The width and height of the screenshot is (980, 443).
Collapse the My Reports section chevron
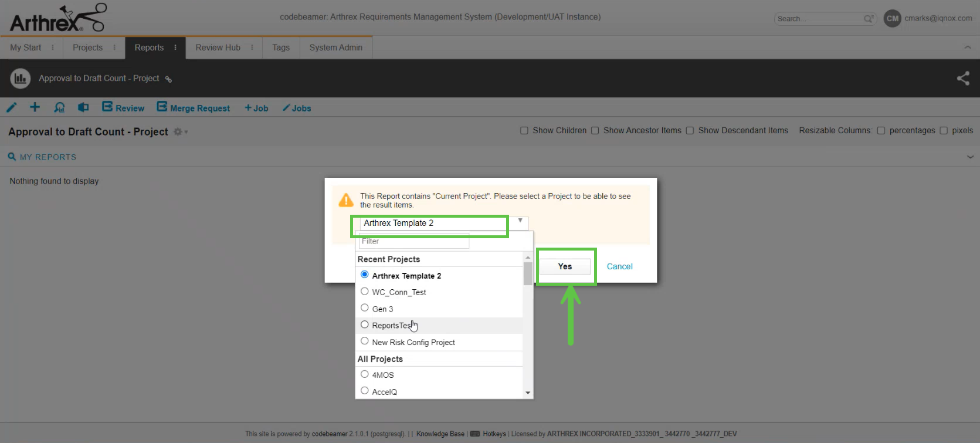(970, 157)
